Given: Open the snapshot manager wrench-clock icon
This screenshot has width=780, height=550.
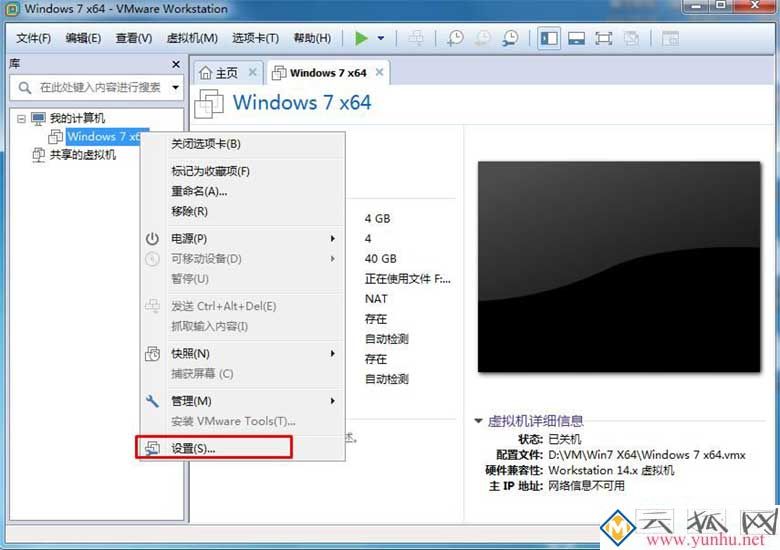Looking at the screenshot, I should tap(510, 38).
